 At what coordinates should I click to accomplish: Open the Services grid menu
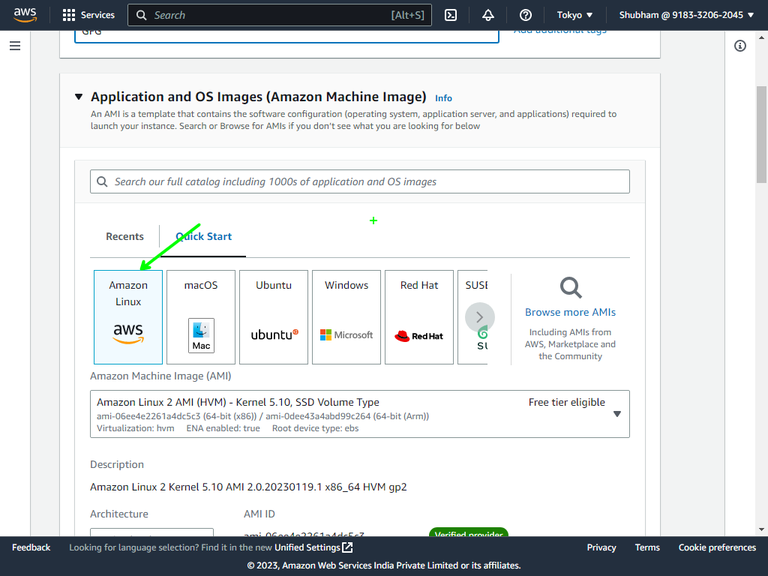[89, 15]
